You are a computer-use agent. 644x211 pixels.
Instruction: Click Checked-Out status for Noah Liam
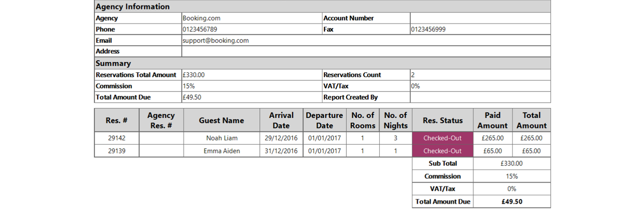[x=443, y=138]
